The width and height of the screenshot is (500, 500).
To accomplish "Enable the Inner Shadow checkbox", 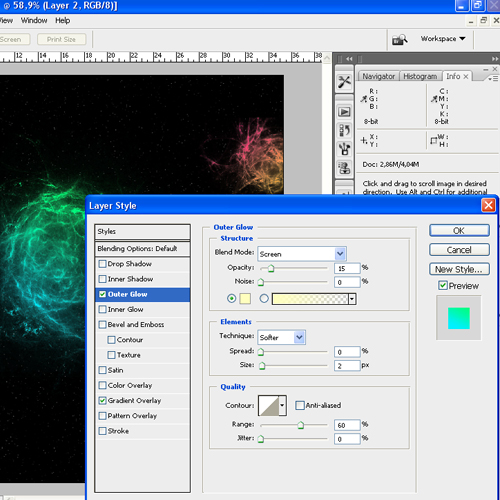I will point(102,279).
